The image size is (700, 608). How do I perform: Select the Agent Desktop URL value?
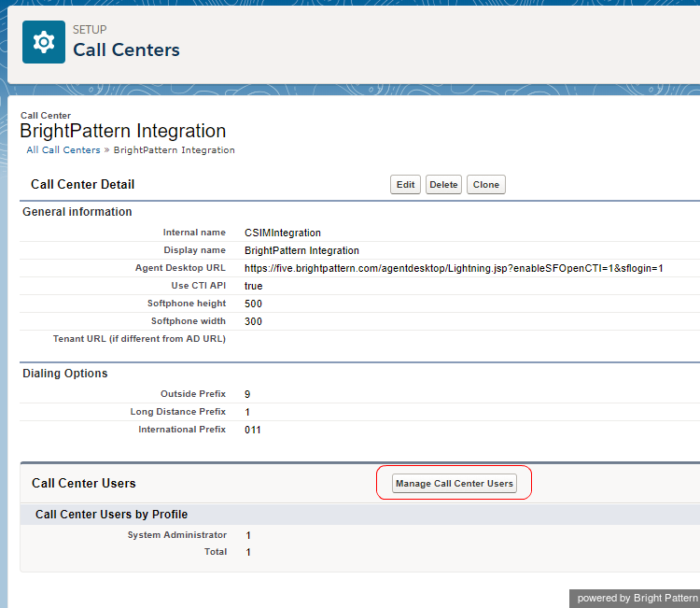pos(454,268)
